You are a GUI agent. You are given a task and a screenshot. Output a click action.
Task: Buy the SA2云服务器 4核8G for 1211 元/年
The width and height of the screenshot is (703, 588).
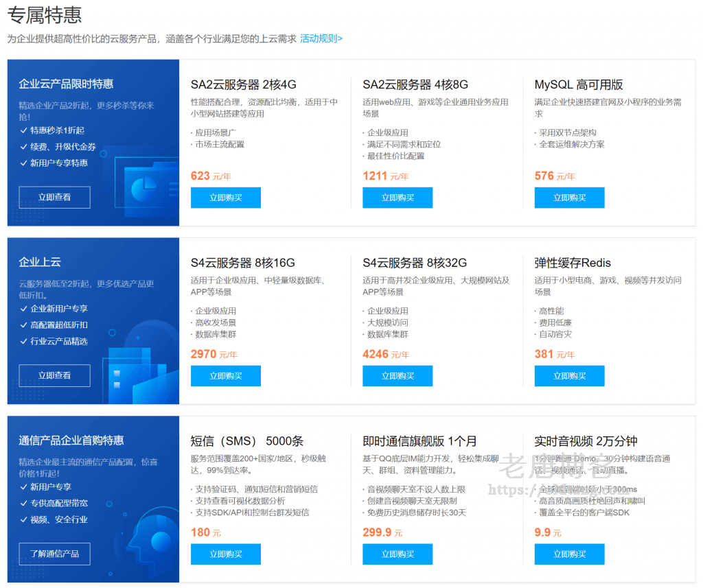click(397, 198)
